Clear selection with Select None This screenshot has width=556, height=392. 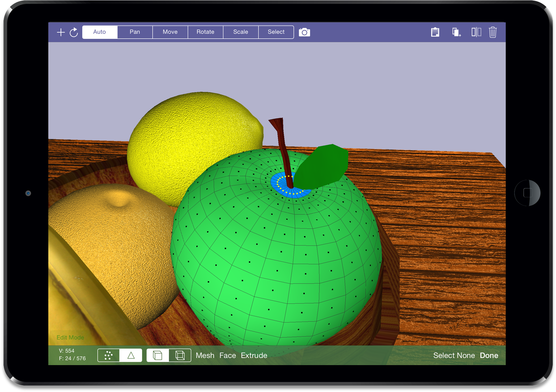click(454, 355)
